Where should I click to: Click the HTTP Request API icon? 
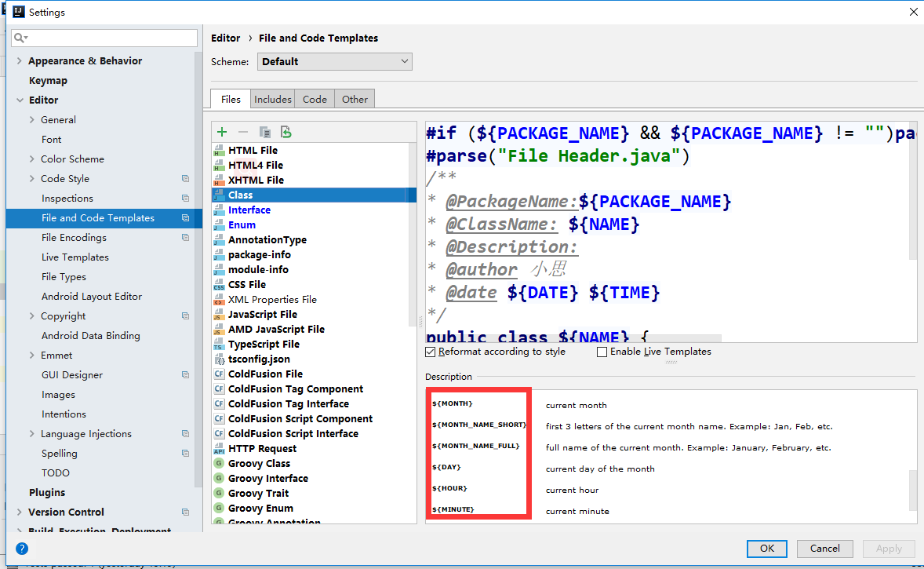[x=219, y=449]
